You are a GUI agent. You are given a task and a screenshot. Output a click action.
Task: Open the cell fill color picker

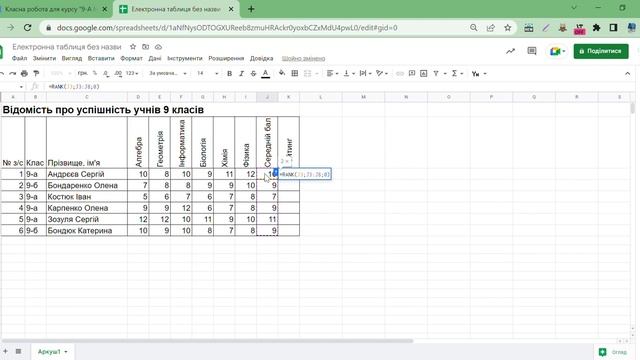click(x=282, y=73)
